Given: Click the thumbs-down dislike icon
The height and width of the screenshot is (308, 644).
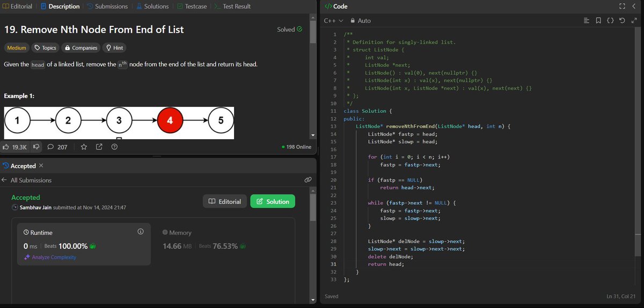Looking at the screenshot, I should pyautogui.click(x=36, y=147).
